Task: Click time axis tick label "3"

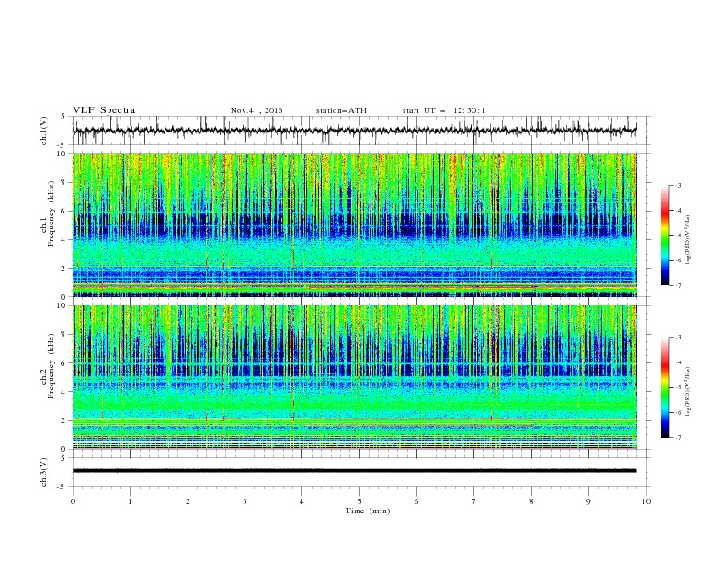Action: tap(245, 501)
